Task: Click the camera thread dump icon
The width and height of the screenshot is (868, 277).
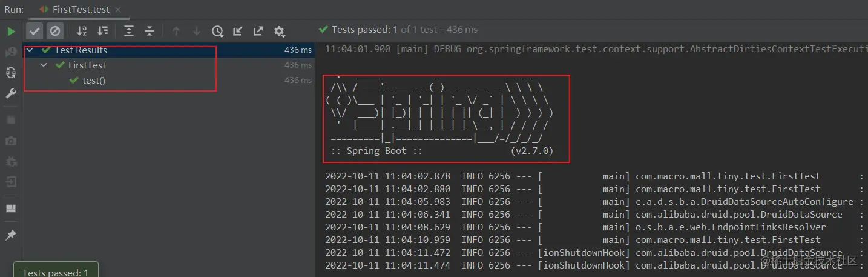Action: (11, 141)
